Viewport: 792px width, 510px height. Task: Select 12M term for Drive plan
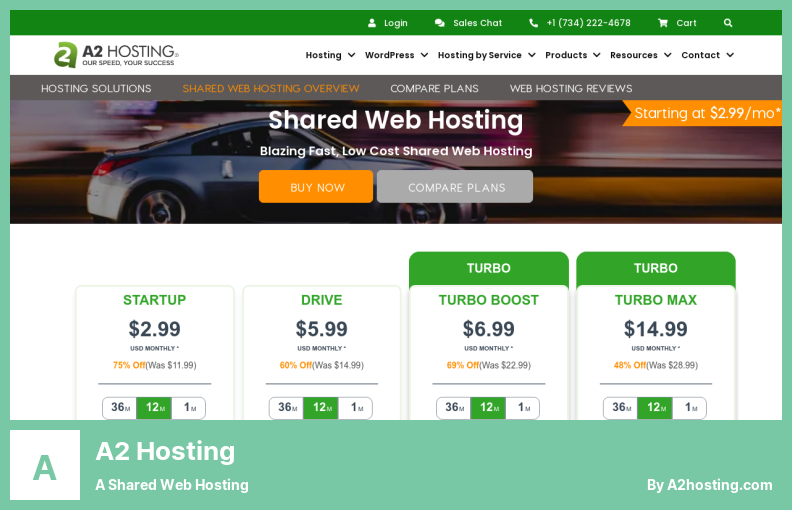click(321, 407)
